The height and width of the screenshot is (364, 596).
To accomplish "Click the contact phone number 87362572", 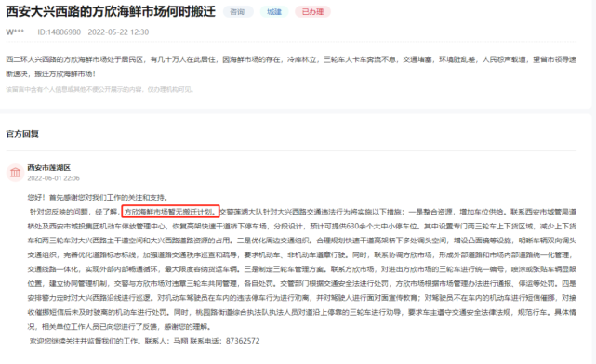I will 243,341.
